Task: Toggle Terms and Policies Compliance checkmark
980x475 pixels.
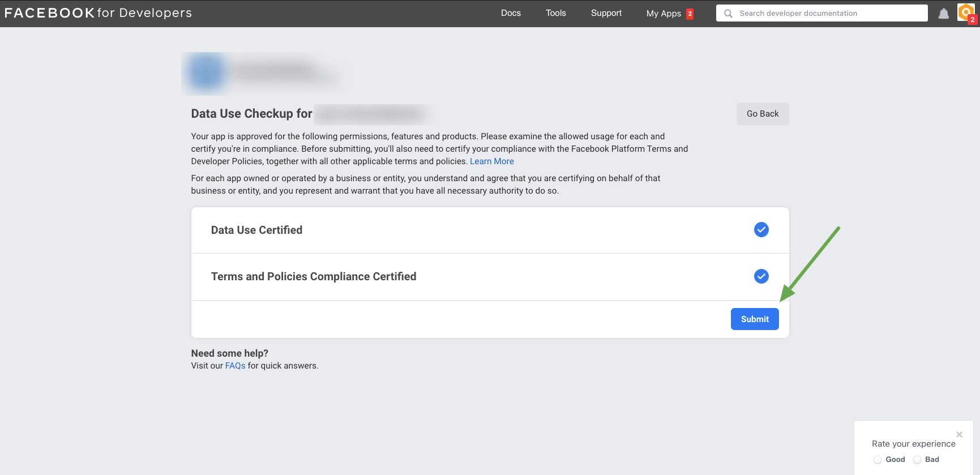Action: coord(761,276)
